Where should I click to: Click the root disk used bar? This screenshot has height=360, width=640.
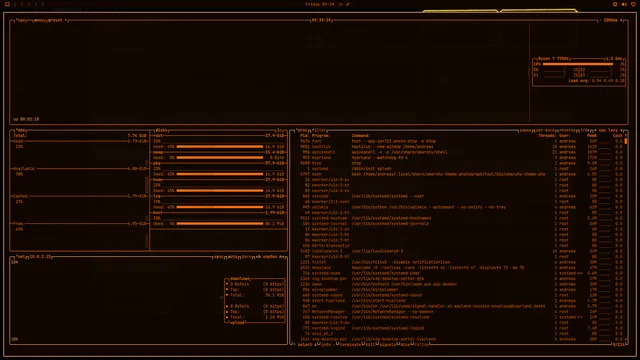point(220,147)
